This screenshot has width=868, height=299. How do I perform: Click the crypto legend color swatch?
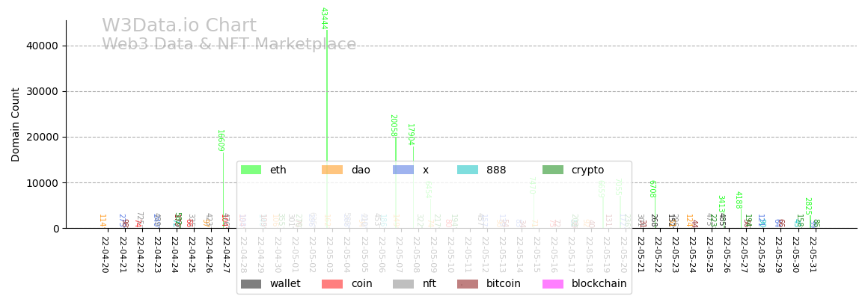coord(553,170)
